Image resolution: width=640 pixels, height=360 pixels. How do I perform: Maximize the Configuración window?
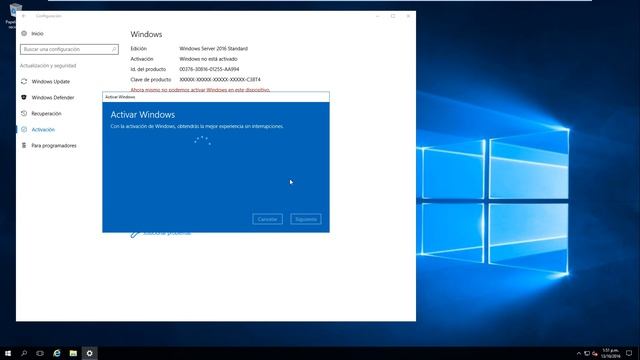[393, 16]
